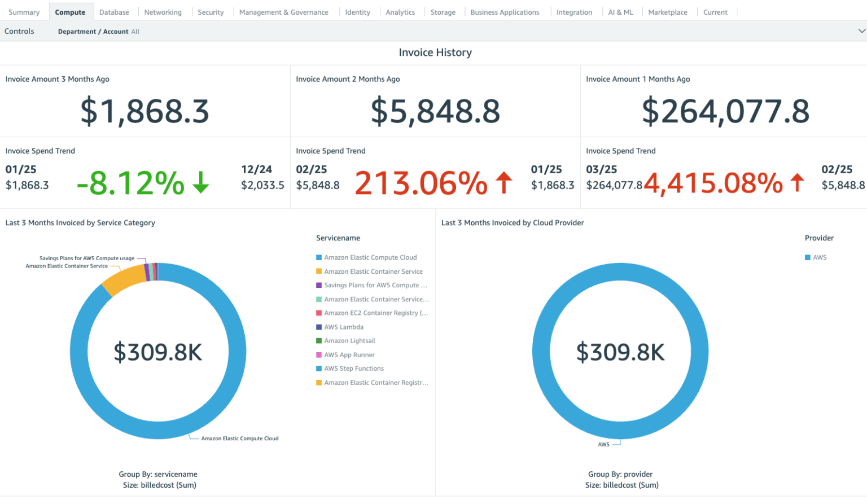The image size is (867, 504).
Task: Click the AWS entry in the Provider legend
Action: [807, 257]
